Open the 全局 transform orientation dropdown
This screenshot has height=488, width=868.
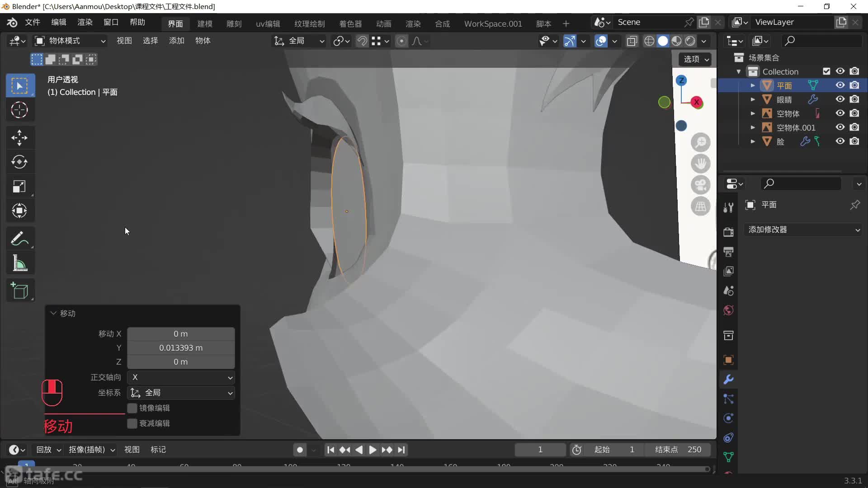(299, 41)
